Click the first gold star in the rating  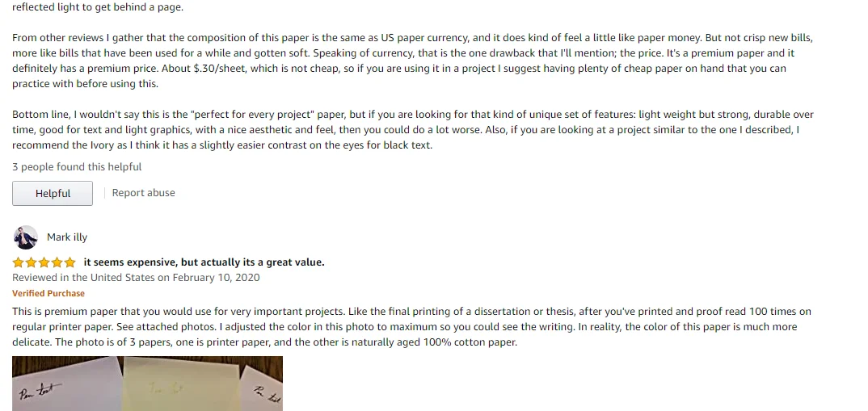[x=18, y=262]
